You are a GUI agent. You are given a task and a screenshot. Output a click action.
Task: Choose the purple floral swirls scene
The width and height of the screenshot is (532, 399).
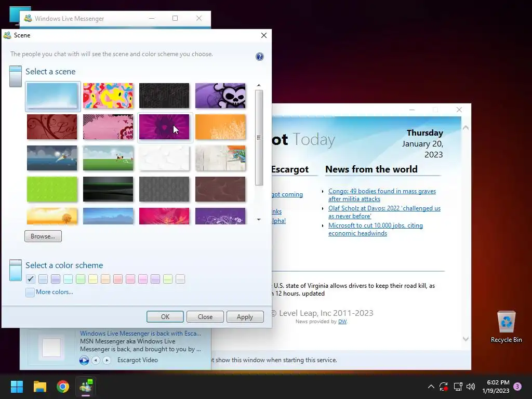click(220, 216)
